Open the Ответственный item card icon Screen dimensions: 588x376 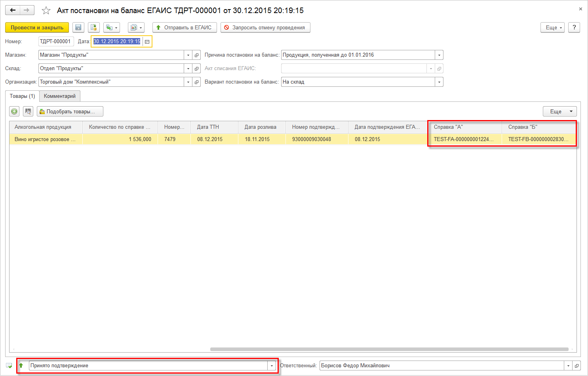click(x=577, y=366)
